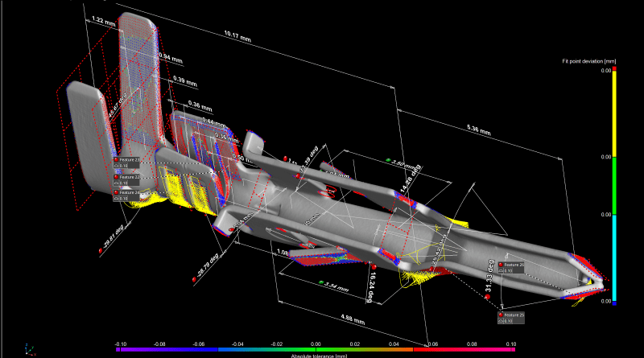Select the 0.39 mm dimension label
Image resolution: width=644 pixels, height=358 pixels.
pos(185,81)
